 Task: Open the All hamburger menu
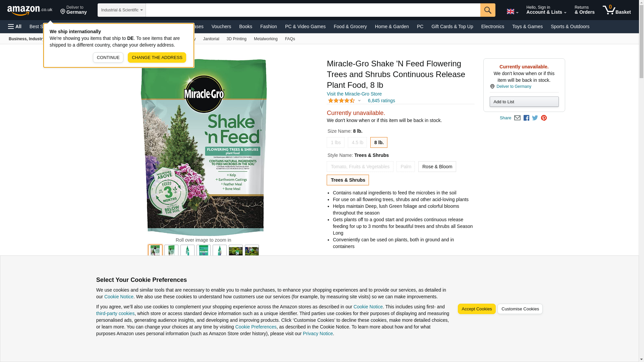tap(15, 26)
